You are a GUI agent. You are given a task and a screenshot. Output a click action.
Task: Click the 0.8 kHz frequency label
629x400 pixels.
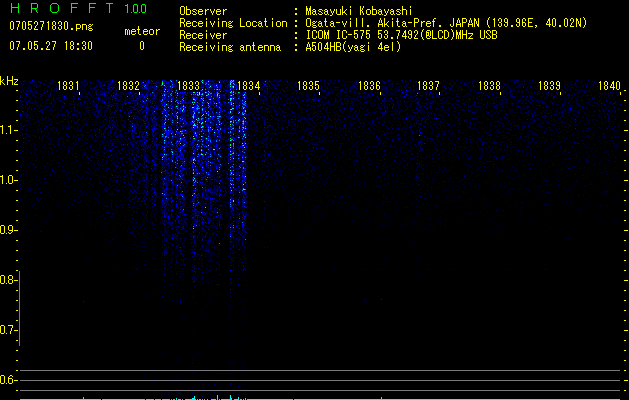(7, 280)
